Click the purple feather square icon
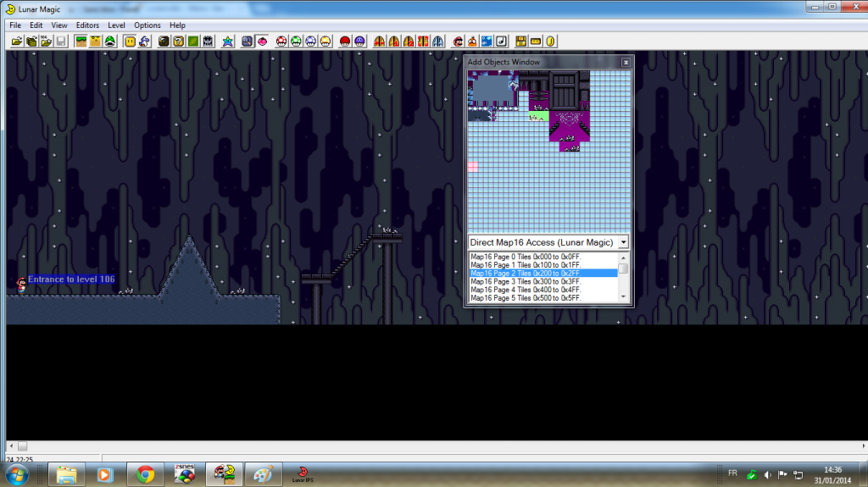 tap(248, 42)
